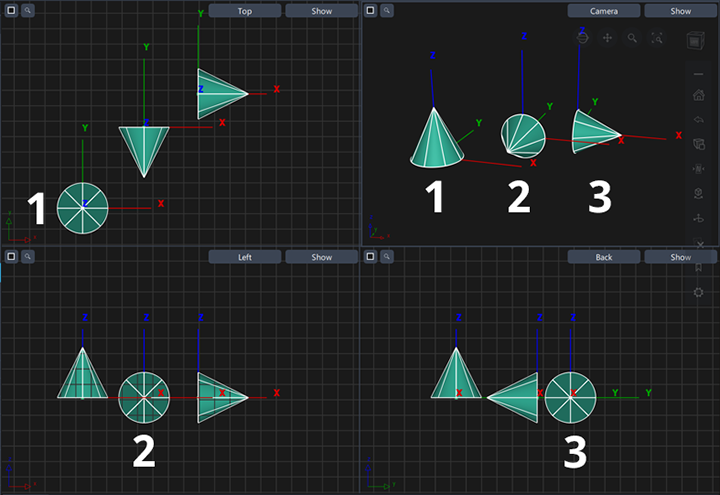720x495 pixels.
Task: Click the magnifier icon in Back viewport
Action: coord(387,256)
